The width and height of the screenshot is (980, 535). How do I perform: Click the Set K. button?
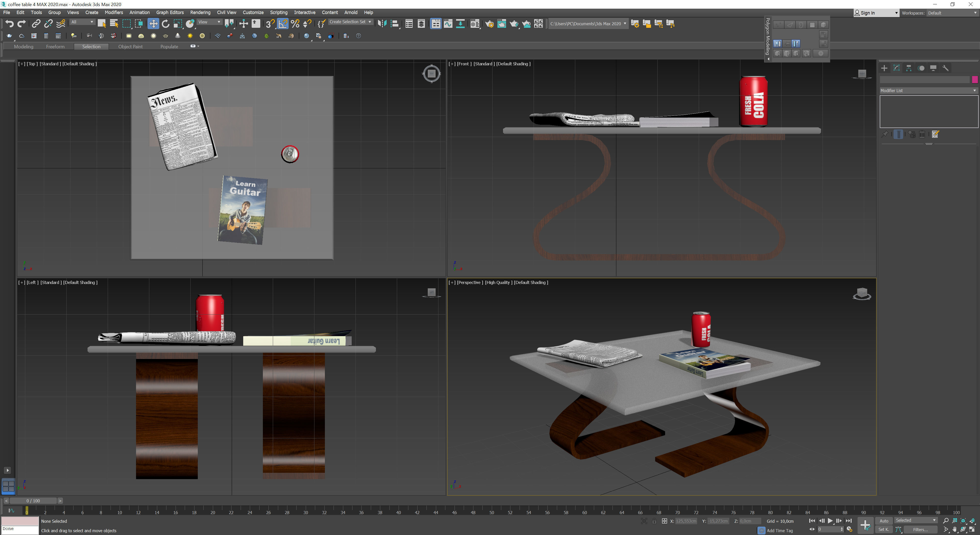[x=884, y=529]
